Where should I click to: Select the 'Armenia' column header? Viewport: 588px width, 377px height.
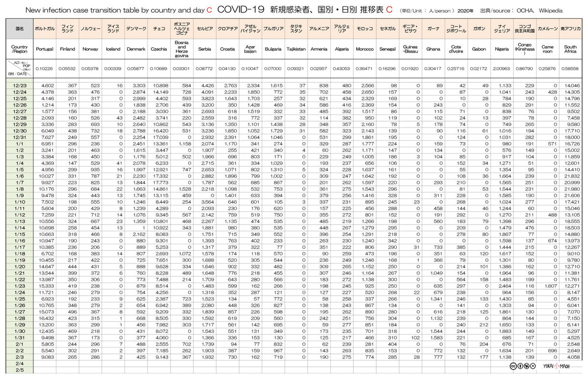(x=319, y=50)
